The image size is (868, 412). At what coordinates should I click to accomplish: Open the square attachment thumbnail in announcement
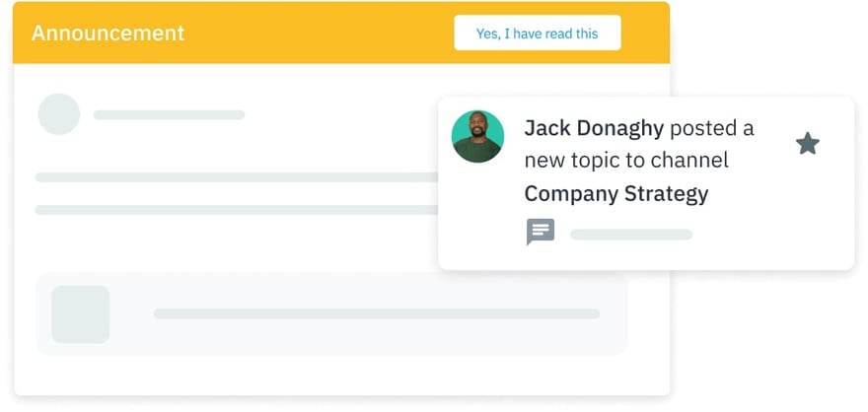point(80,314)
